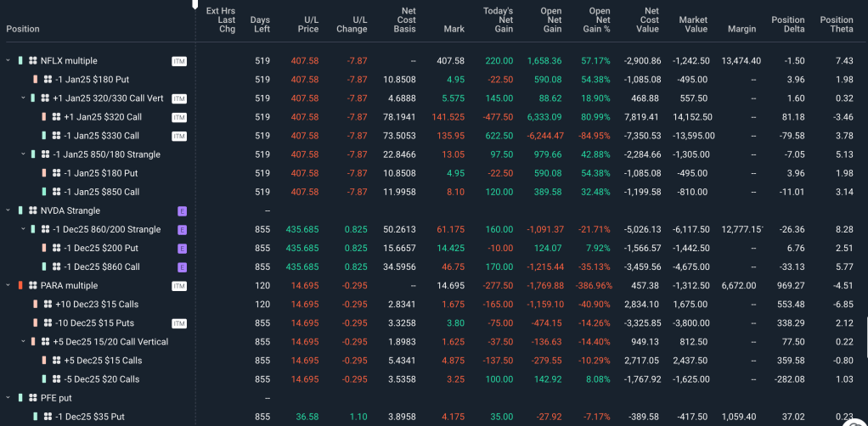Click the purple E badge on NVDA Strangle

[181, 210]
